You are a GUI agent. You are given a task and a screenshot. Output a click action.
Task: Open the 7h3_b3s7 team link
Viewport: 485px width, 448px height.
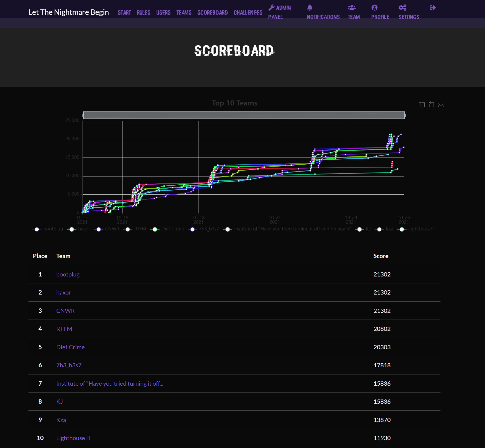click(69, 365)
